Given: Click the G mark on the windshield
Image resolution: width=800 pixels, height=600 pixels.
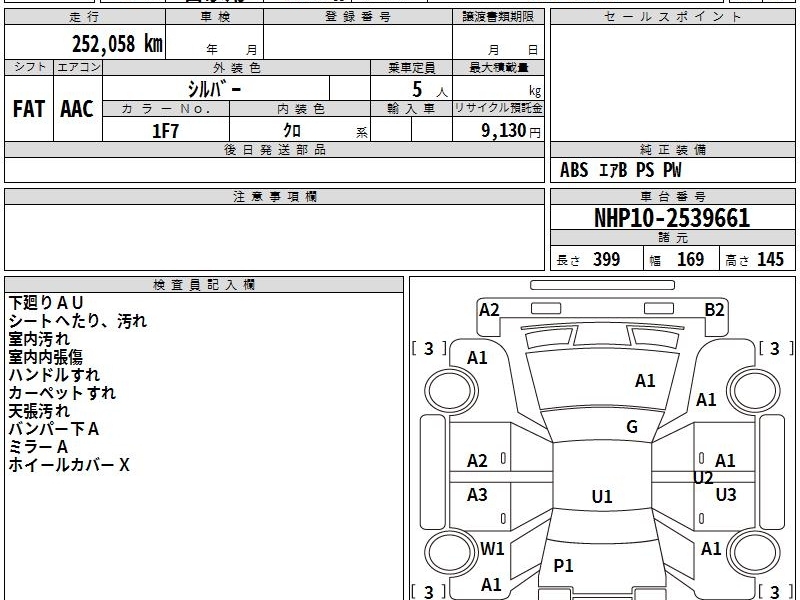Looking at the screenshot, I should (632, 427).
